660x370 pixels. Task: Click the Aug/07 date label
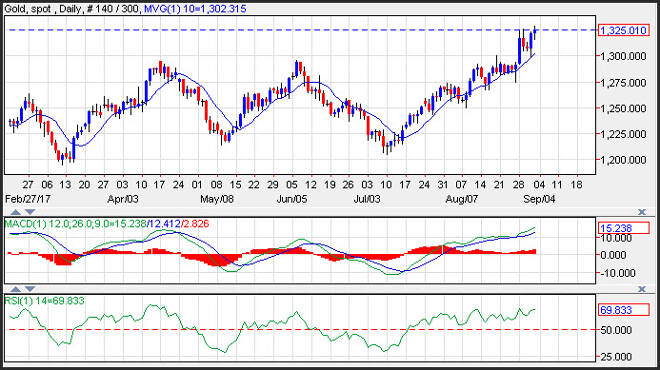462,199
